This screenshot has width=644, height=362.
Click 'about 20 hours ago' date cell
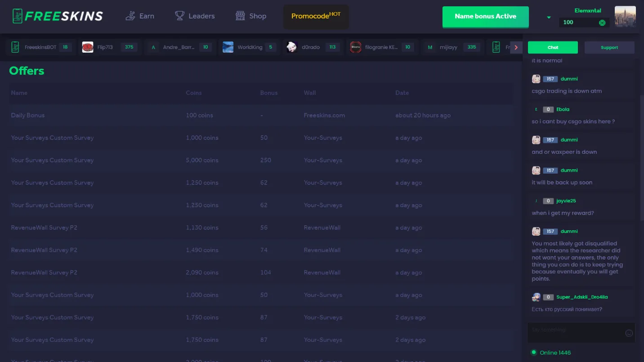pyautogui.click(x=423, y=115)
